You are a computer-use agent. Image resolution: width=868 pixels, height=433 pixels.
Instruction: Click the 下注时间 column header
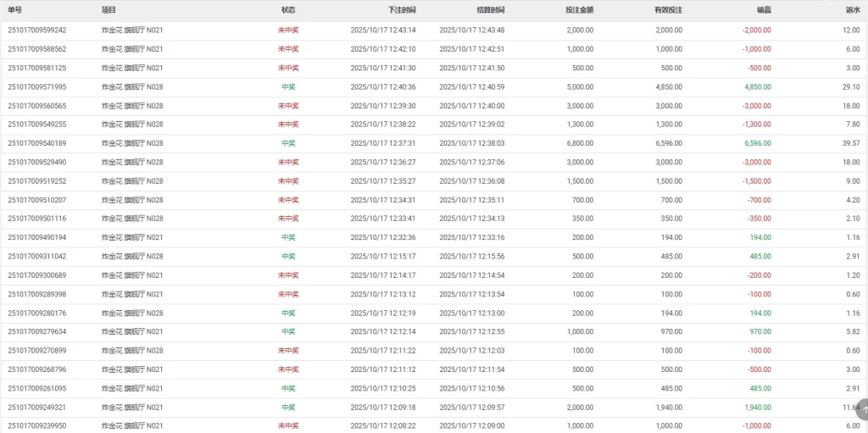[x=402, y=9]
